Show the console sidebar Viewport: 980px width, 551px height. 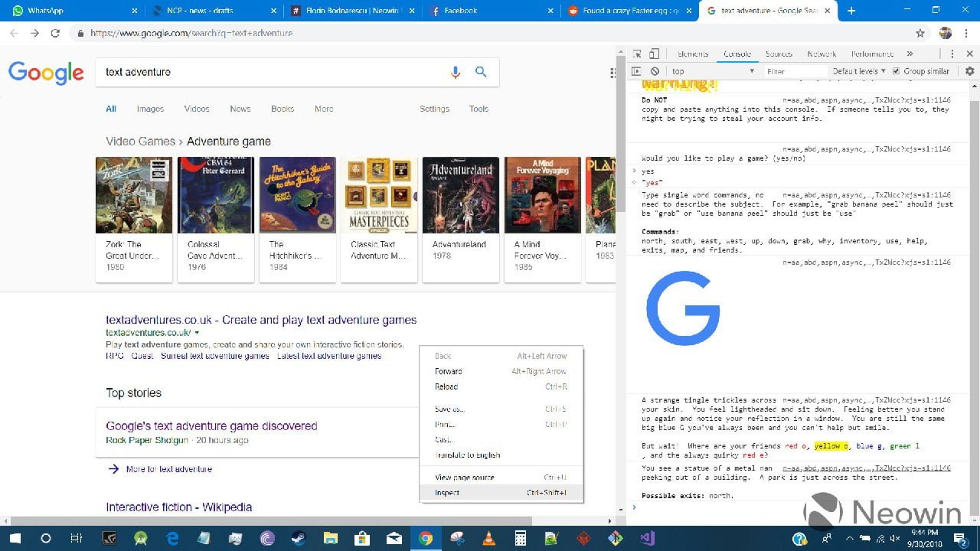click(x=636, y=71)
